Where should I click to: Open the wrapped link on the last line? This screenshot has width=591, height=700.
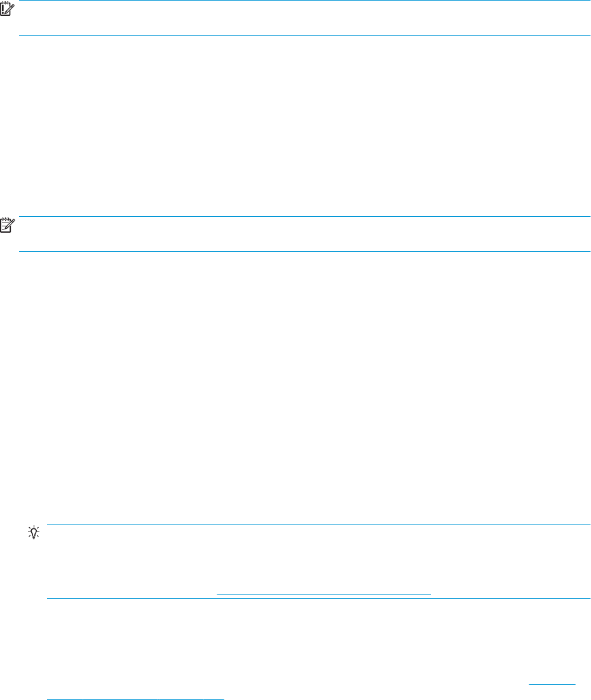(135, 698)
